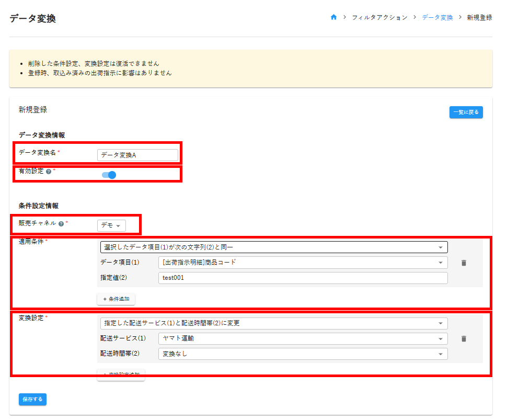
Task: Expand the 適用条件 condition type dropdown
Action: (273, 247)
